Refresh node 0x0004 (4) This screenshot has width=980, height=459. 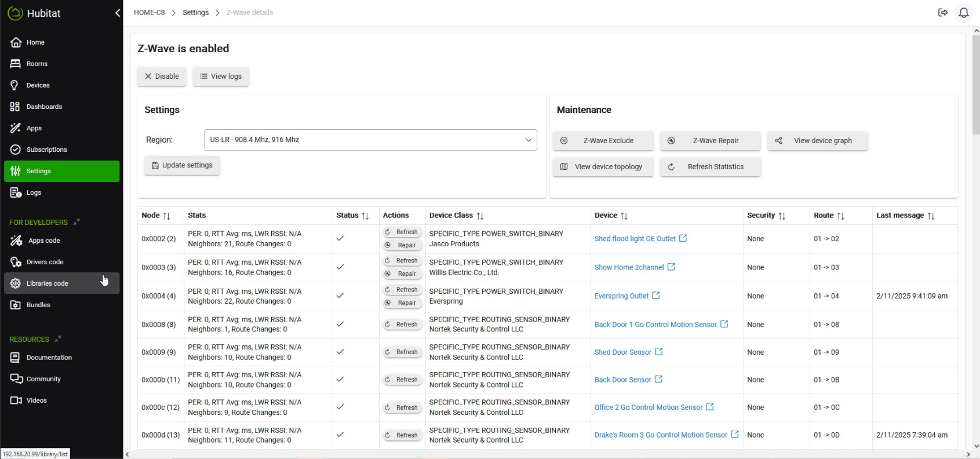402,290
